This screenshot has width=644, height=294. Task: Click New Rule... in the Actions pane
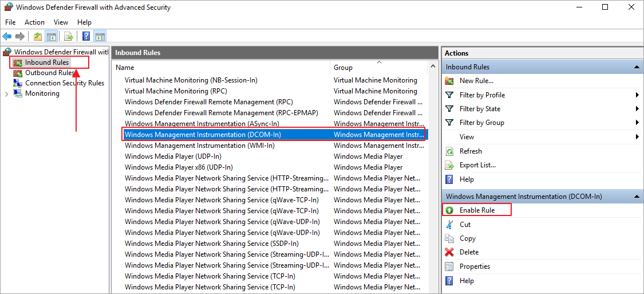(476, 81)
